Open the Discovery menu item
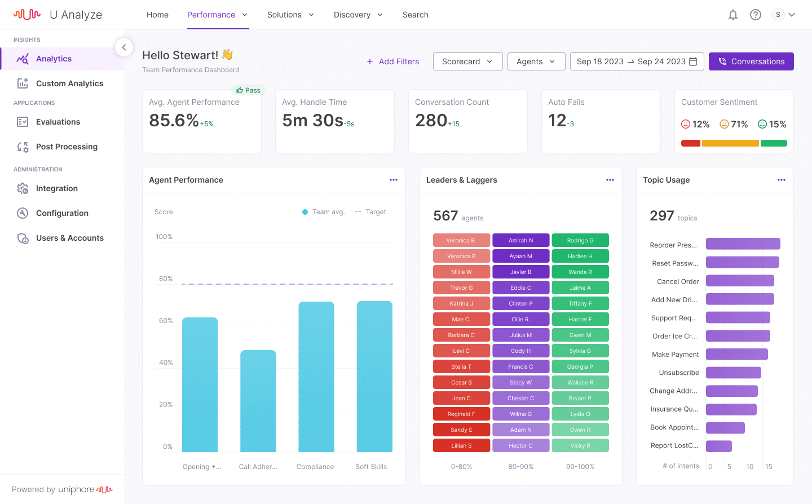Image resolution: width=812 pixels, height=504 pixels. [358, 15]
